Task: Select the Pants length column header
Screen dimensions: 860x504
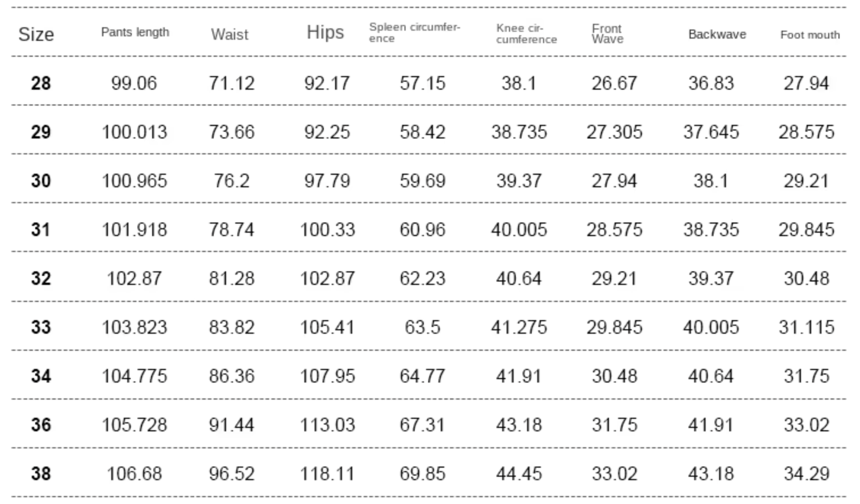Action: (135, 32)
